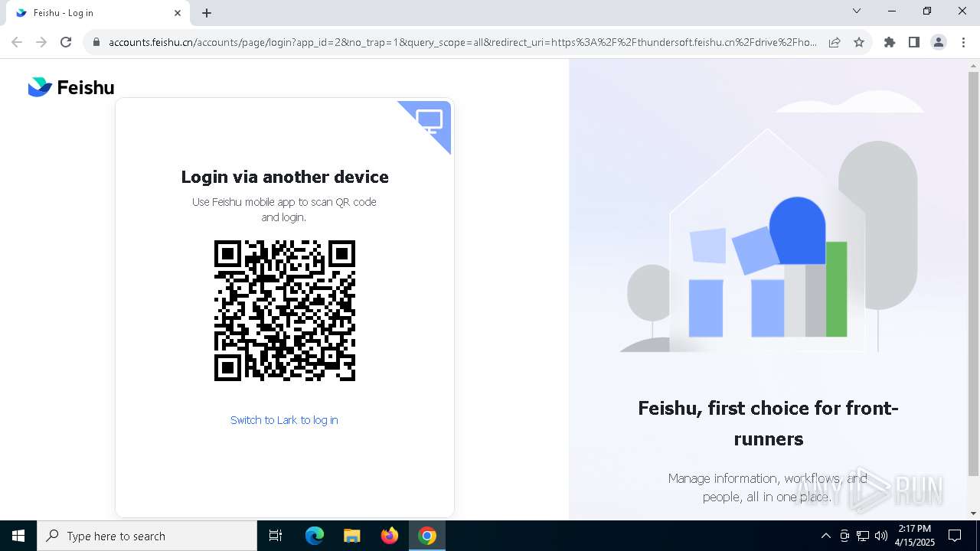Image resolution: width=980 pixels, height=551 pixels.
Task: Share this page from address bar
Action: click(835, 42)
